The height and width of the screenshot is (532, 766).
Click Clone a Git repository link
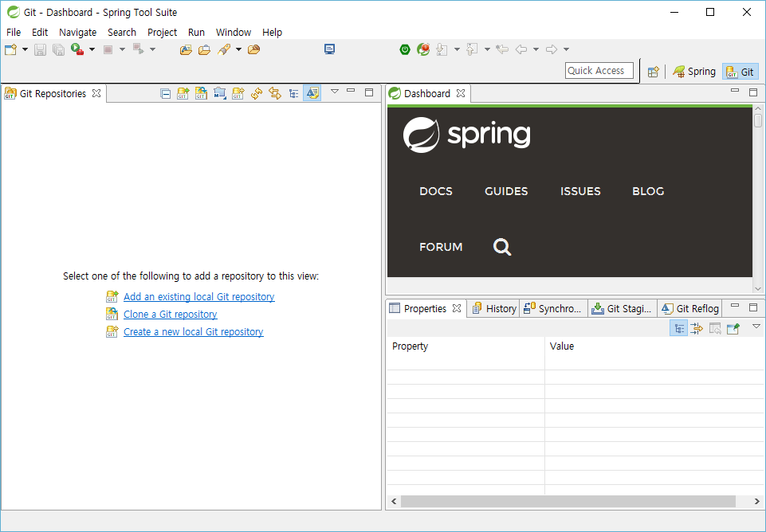(171, 315)
